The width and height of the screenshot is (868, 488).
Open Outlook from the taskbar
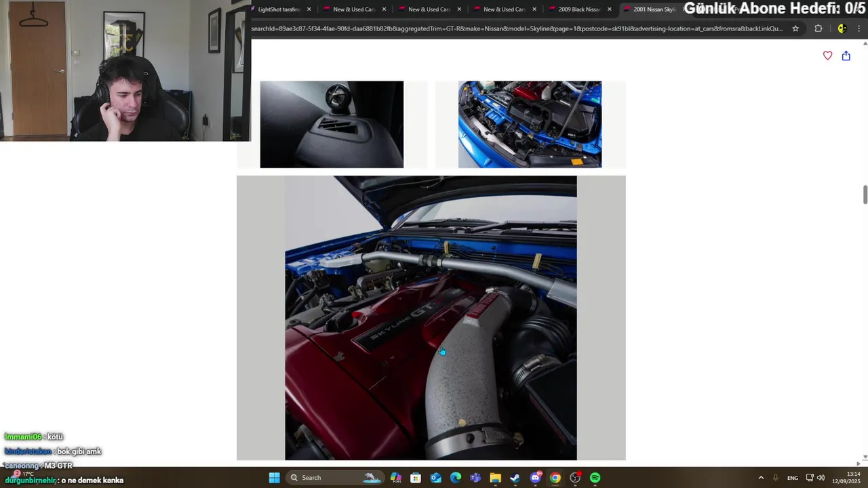(436, 478)
